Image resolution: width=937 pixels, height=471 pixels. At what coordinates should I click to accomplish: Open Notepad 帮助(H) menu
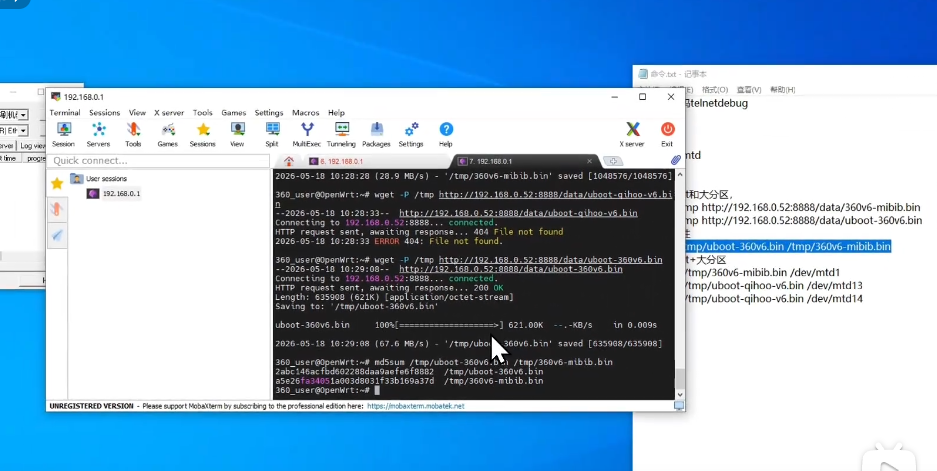(783, 90)
